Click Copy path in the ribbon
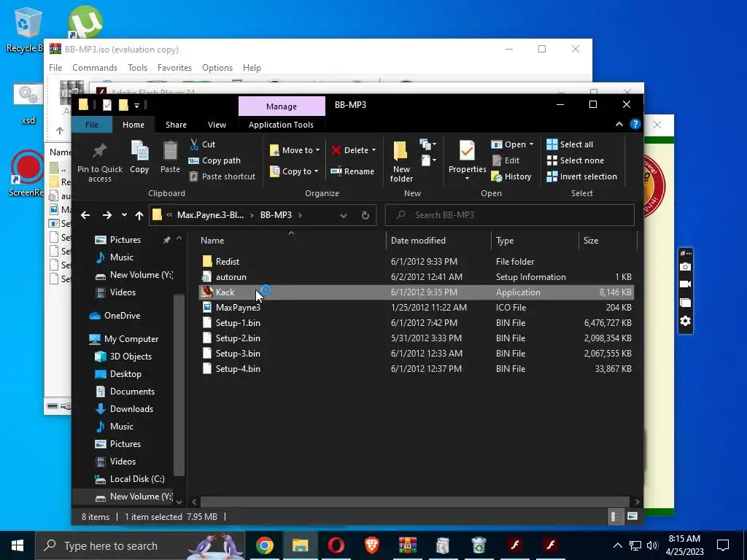747x560 pixels. (214, 160)
